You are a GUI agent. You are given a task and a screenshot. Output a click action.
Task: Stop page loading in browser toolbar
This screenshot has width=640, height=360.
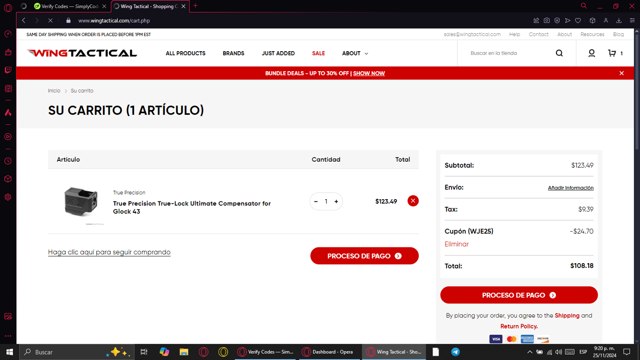tap(50, 20)
